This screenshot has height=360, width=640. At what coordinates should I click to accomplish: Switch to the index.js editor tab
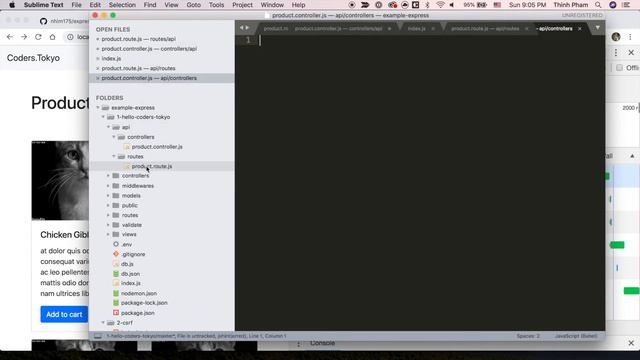pos(416,29)
